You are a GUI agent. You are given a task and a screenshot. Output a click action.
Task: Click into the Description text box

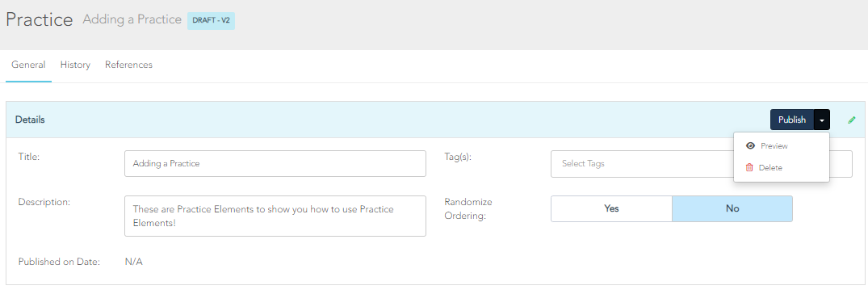pos(275,216)
